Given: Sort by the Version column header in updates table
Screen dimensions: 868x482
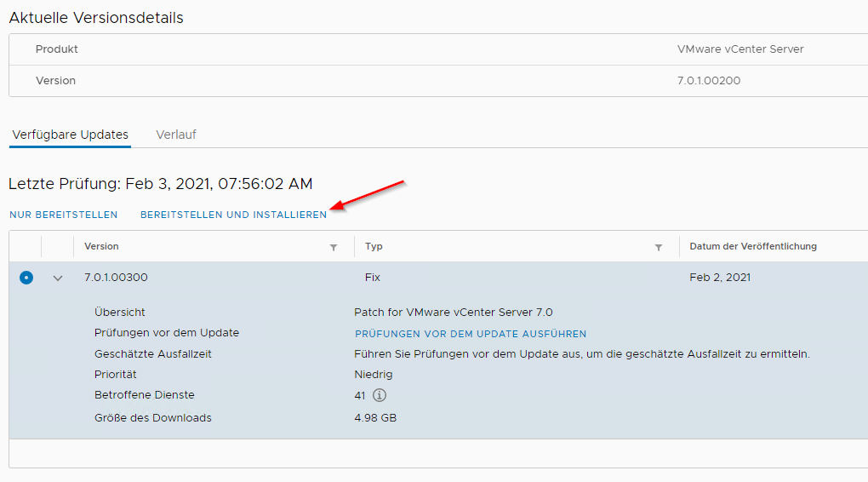Looking at the screenshot, I should tap(101, 246).
